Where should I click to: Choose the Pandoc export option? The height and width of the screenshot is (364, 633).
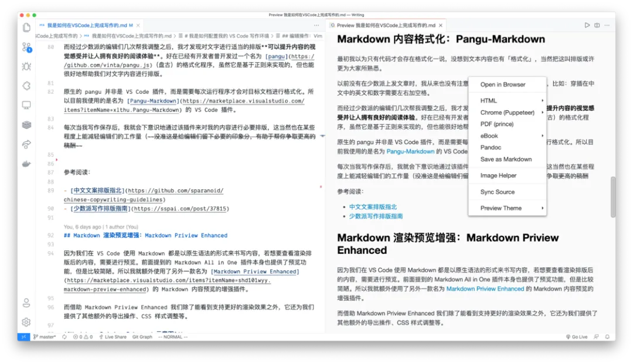pos(508,147)
